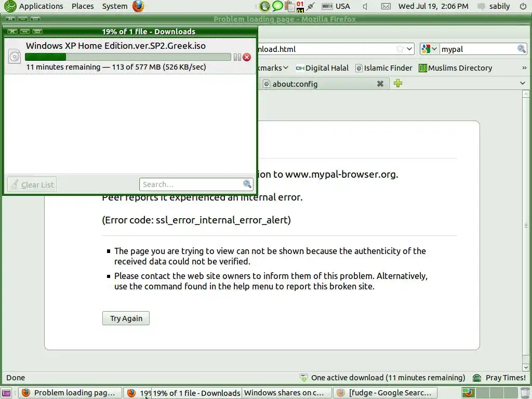This screenshot has width=532, height=399.
Task: Click the iso disc file icon
Action: pyautogui.click(x=15, y=56)
